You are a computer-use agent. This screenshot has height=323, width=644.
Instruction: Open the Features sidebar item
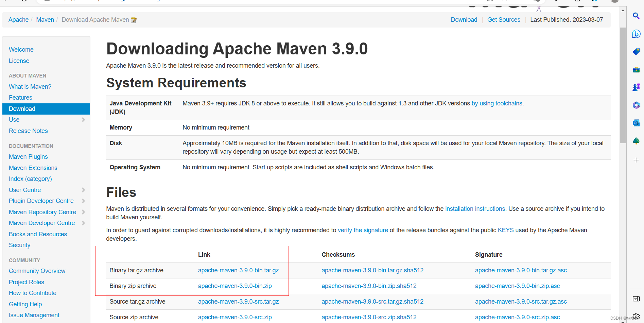[20, 98]
